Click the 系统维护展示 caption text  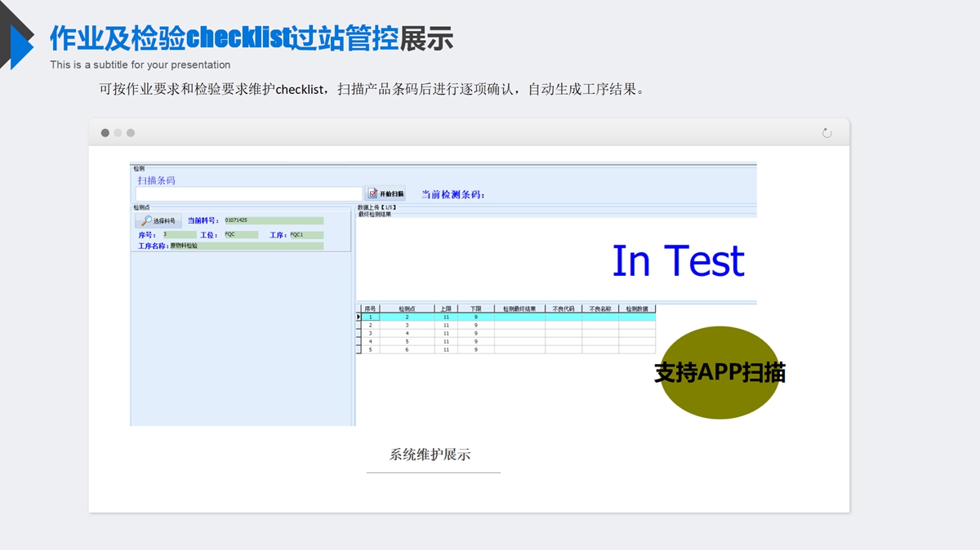(x=430, y=455)
